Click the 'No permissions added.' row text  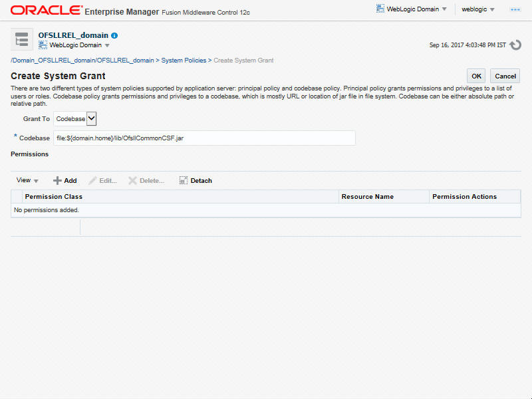coord(47,210)
